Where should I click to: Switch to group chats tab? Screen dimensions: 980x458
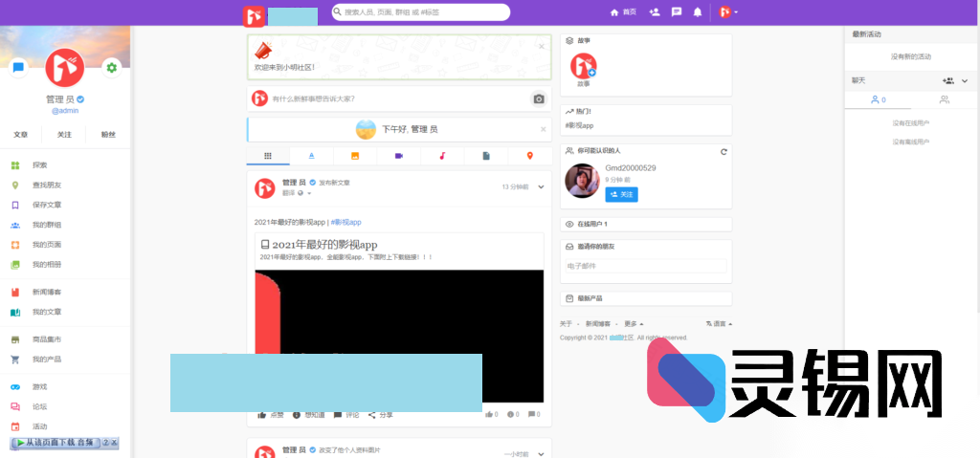[x=945, y=99]
